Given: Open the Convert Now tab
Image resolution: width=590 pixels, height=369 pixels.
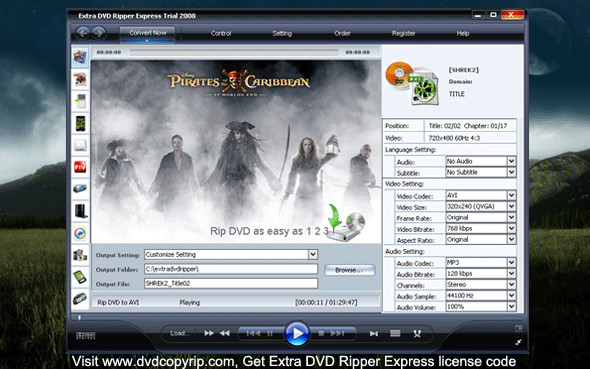Looking at the screenshot, I should click(148, 34).
